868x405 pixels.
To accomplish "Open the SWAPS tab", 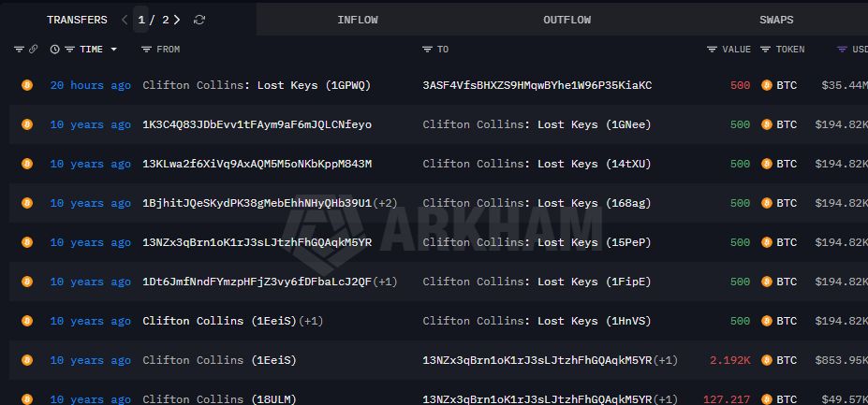I will coord(776,20).
